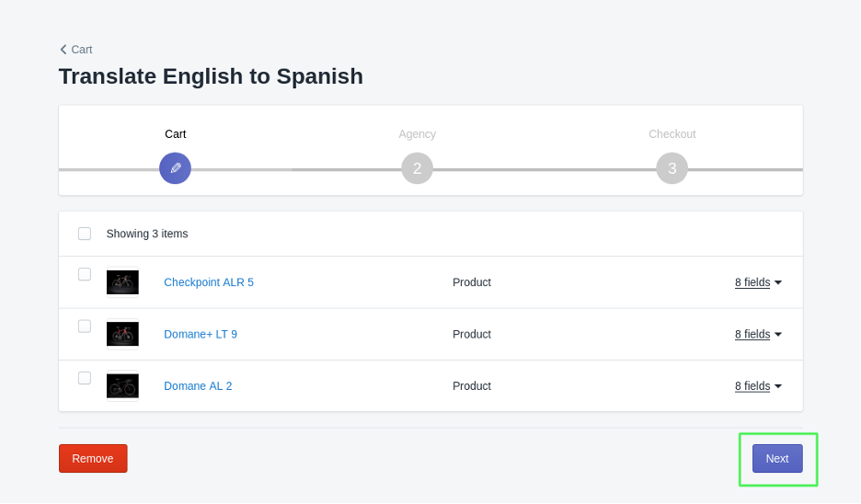Image resolution: width=861 pixels, height=504 pixels.
Task: Click the Translate English to Spanish heading
Action: [211, 76]
